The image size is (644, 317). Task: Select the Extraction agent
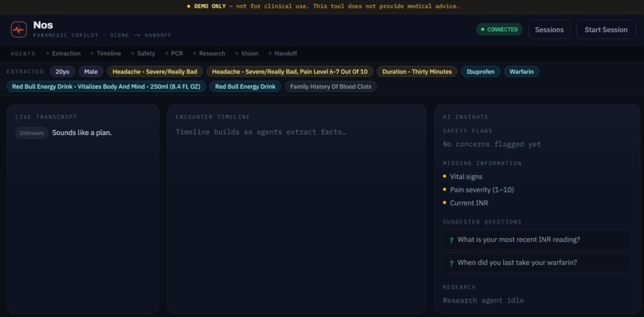click(63, 53)
